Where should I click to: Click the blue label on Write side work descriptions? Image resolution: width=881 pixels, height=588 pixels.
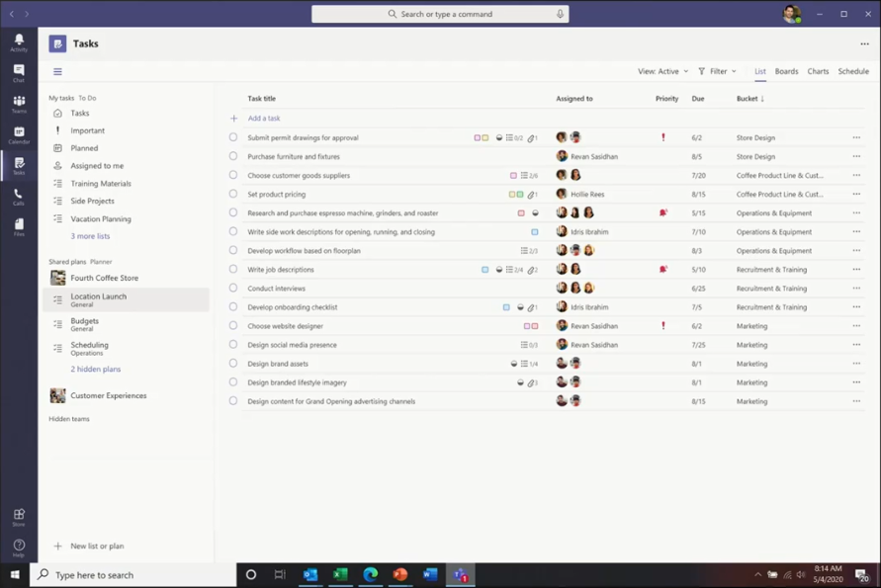[534, 231]
